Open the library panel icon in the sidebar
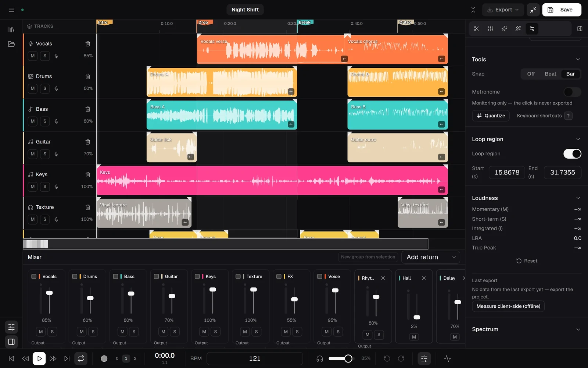This screenshot has height=368, width=588. [x=11, y=29]
